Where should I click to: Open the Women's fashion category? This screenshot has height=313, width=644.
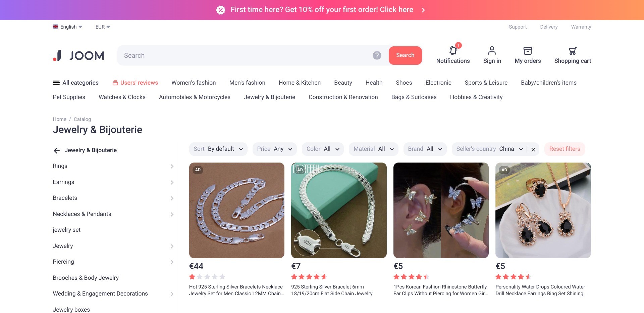(194, 83)
